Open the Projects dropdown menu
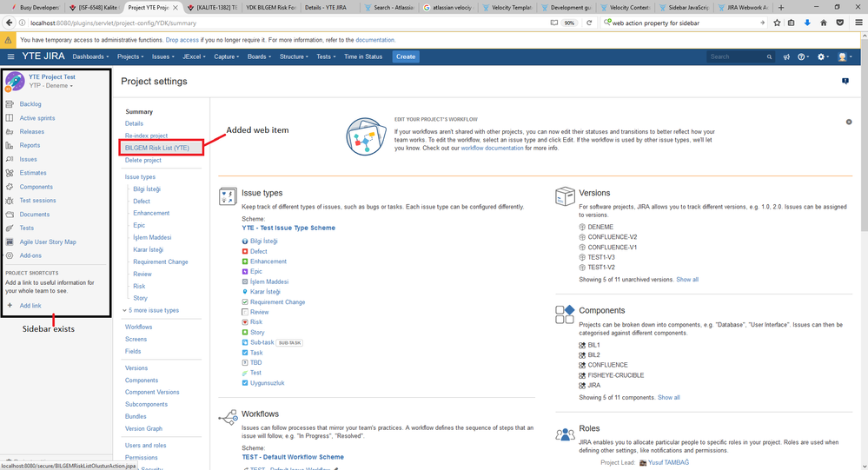This screenshot has height=470, width=868. [x=130, y=57]
